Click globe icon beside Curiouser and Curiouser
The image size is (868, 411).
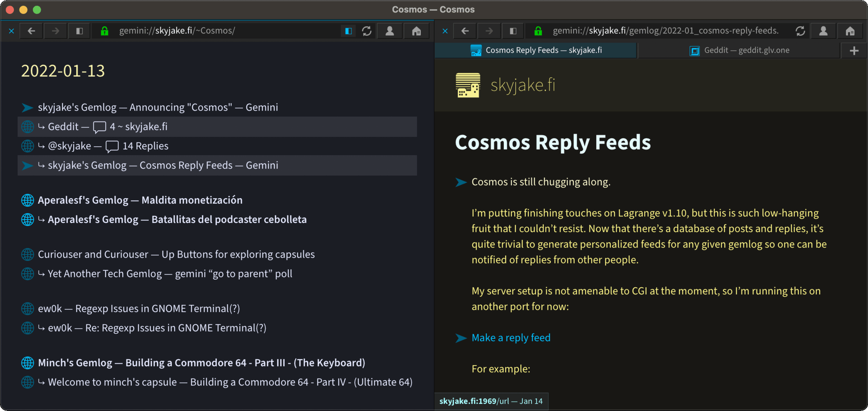point(28,254)
